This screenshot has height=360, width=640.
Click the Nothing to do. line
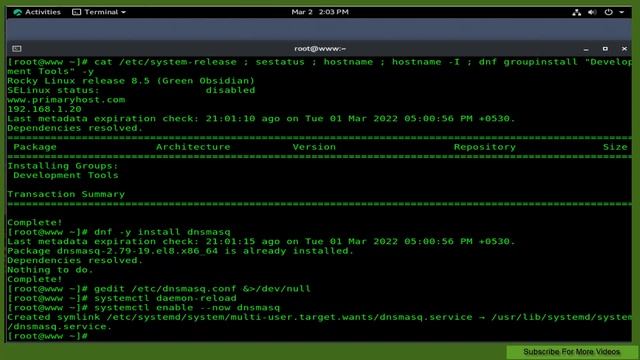51,270
